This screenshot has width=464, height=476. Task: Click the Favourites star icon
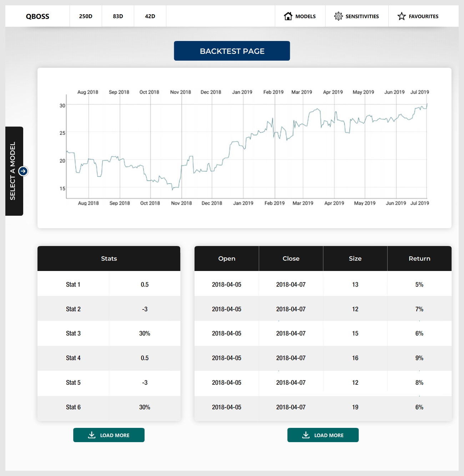pos(402,16)
